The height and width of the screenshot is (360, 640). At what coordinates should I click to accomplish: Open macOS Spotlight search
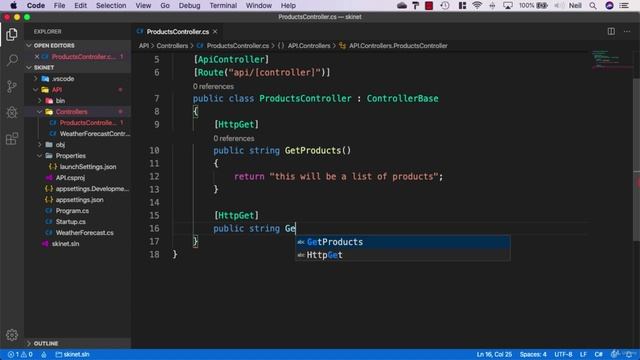click(x=593, y=5)
